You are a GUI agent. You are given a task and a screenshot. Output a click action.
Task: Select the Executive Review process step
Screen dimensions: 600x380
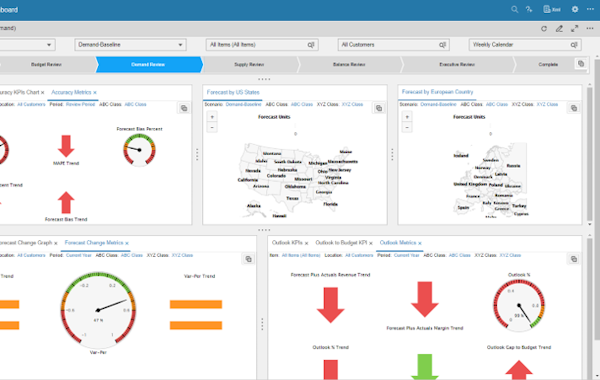pos(457,64)
